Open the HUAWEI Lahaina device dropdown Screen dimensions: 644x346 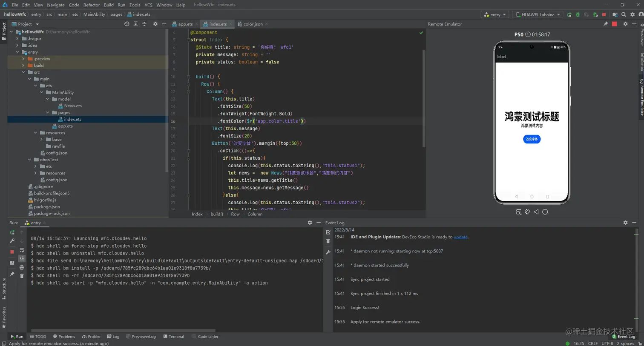point(538,14)
